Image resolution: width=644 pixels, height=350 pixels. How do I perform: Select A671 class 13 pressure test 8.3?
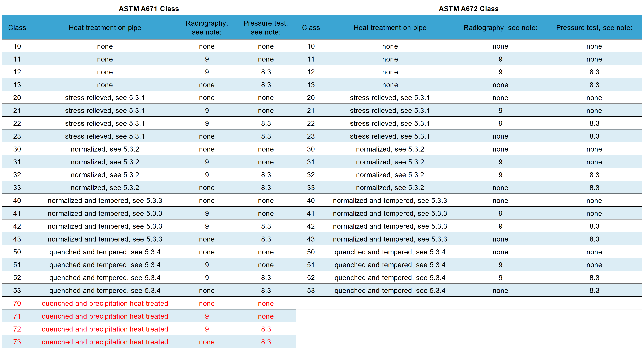point(266,85)
